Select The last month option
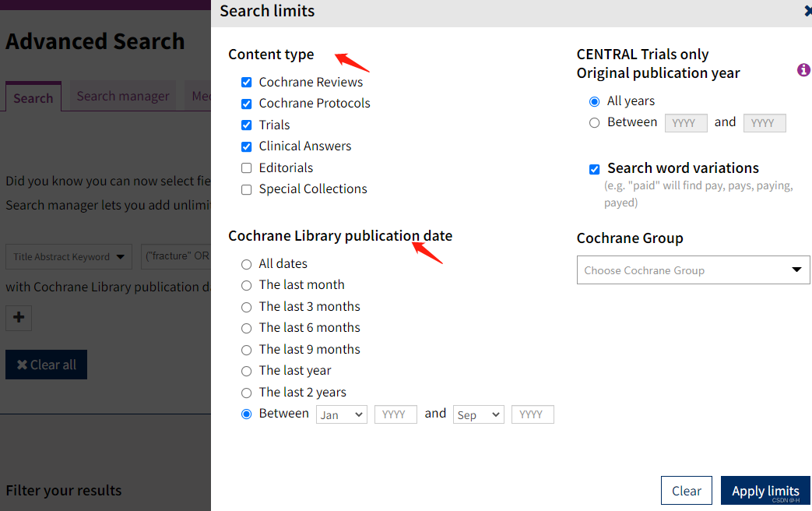This screenshot has height=511, width=812. click(247, 286)
